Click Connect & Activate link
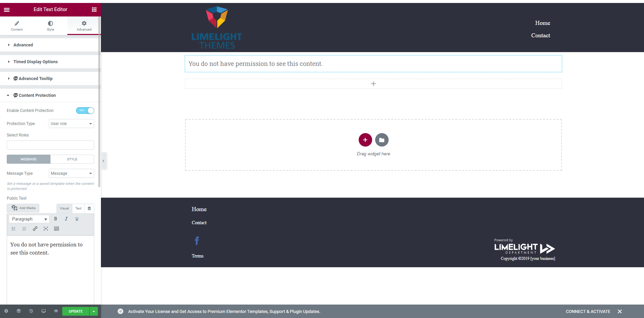 click(x=588, y=312)
